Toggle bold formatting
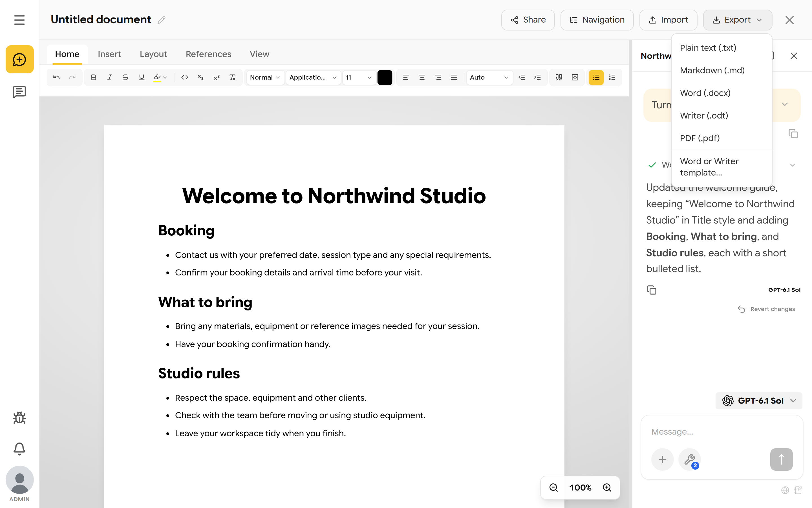The width and height of the screenshot is (812, 508). pyautogui.click(x=94, y=77)
